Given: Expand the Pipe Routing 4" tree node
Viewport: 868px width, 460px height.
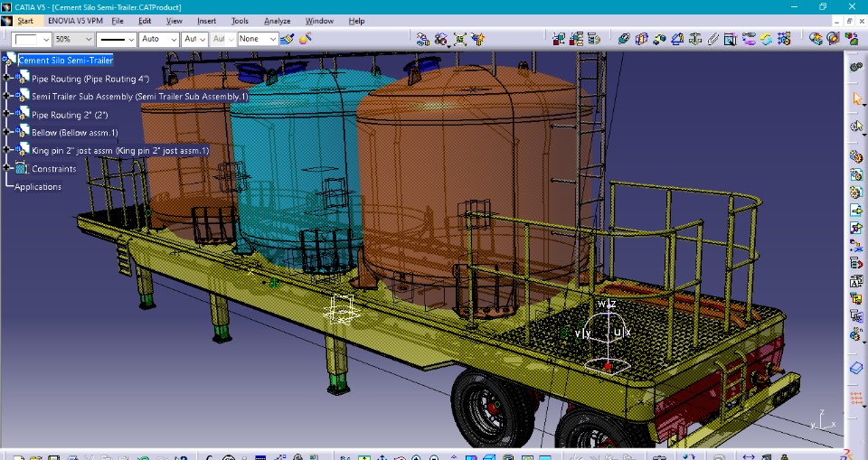Looking at the screenshot, I should 7,79.
